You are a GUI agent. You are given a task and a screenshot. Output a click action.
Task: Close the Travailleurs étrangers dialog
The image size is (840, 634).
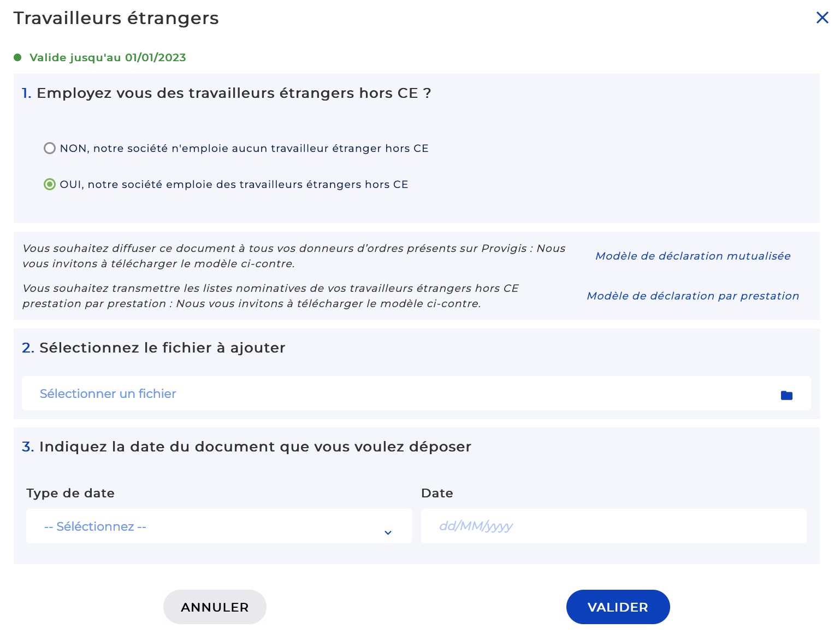(x=823, y=17)
